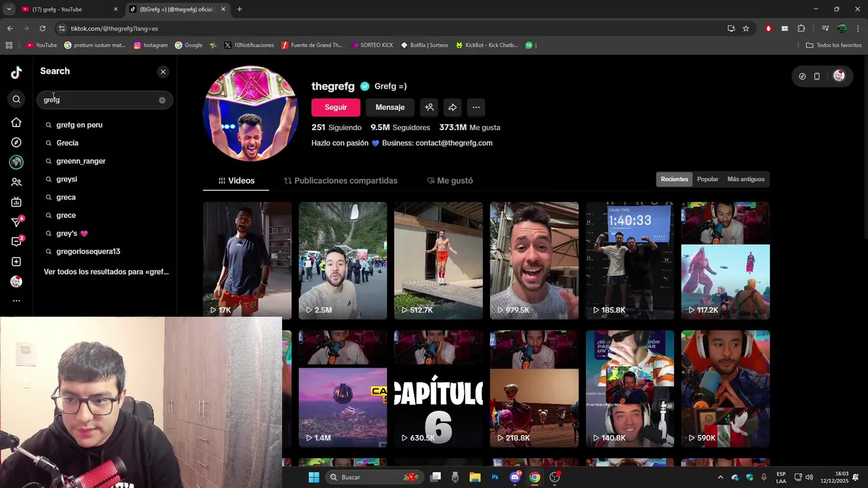The width and height of the screenshot is (868, 488).
Task: Sort videos by Recientes
Action: point(674,179)
